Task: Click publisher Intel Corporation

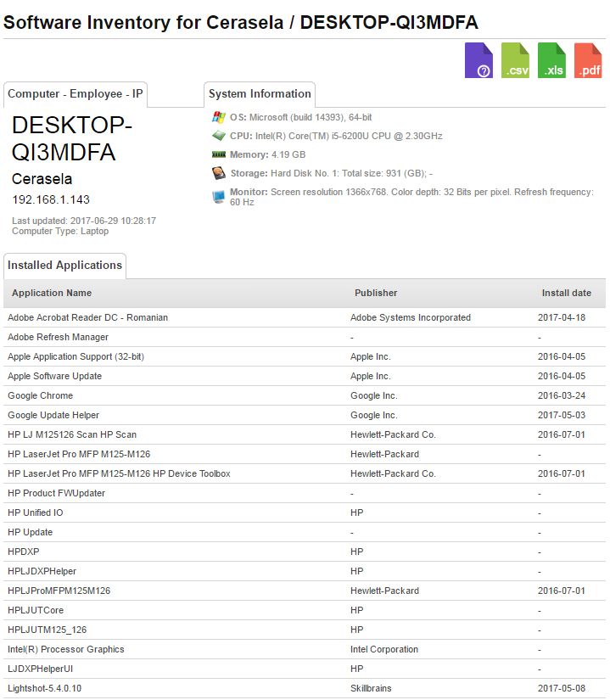Action: click(x=384, y=650)
